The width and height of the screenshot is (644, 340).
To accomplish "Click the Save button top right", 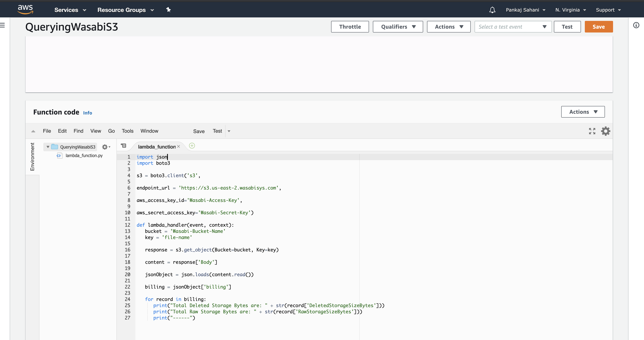I will point(598,26).
